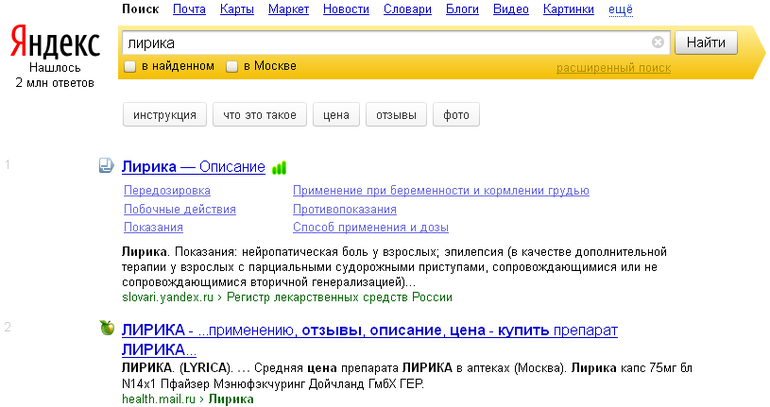Open the green 'Лирика' breadcrumb link

pyautogui.click(x=231, y=399)
